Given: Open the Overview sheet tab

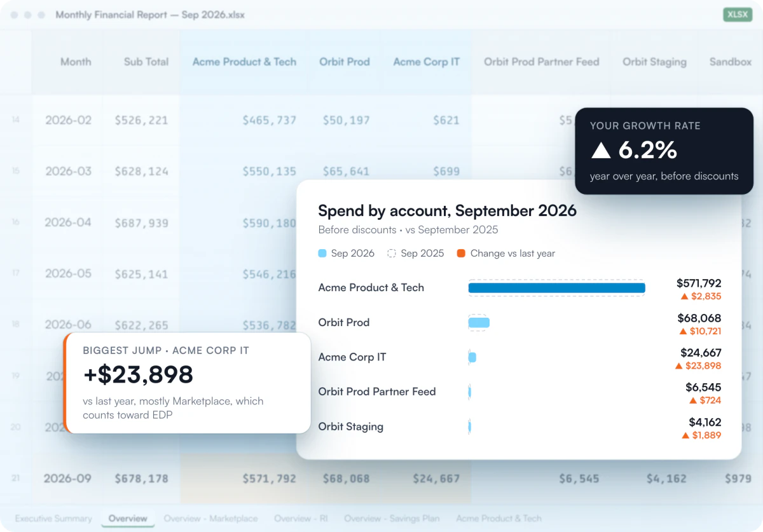Looking at the screenshot, I should pyautogui.click(x=128, y=519).
